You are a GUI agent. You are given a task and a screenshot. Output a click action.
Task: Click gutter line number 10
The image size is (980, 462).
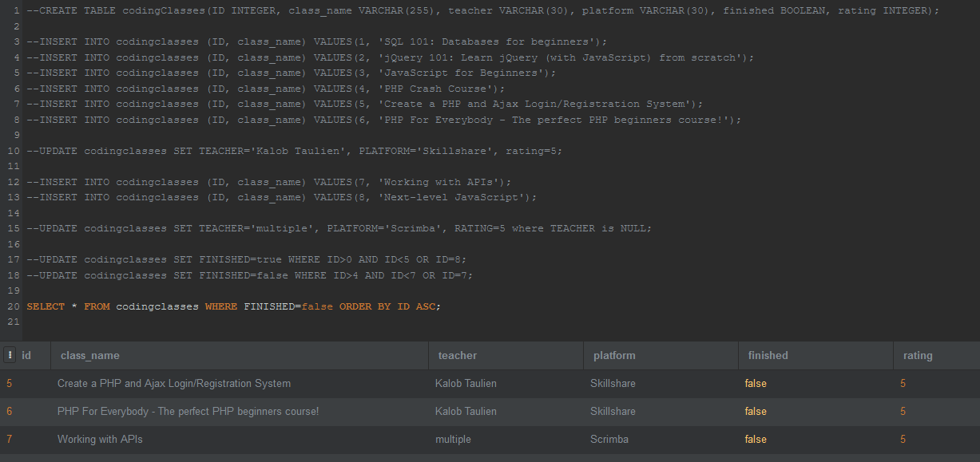tap(13, 151)
